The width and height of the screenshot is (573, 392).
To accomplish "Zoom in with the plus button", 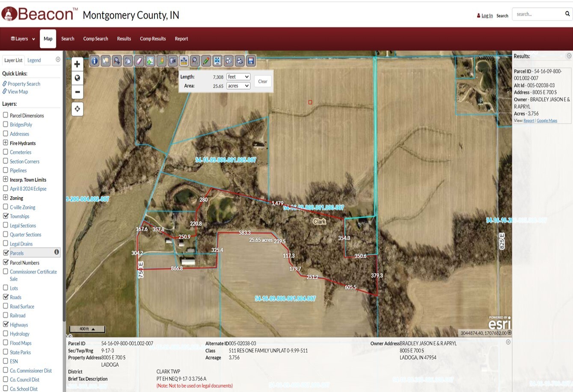I will [x=77, y=64].
